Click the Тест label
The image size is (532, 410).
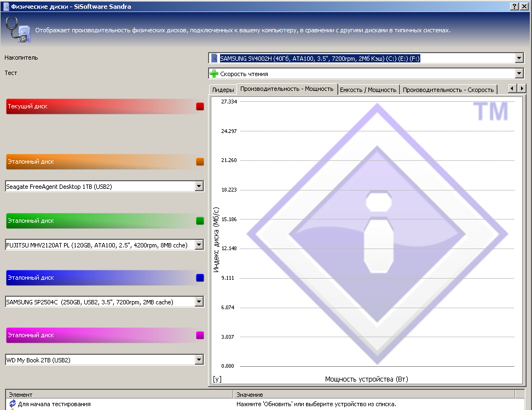(x=11, y=73)
